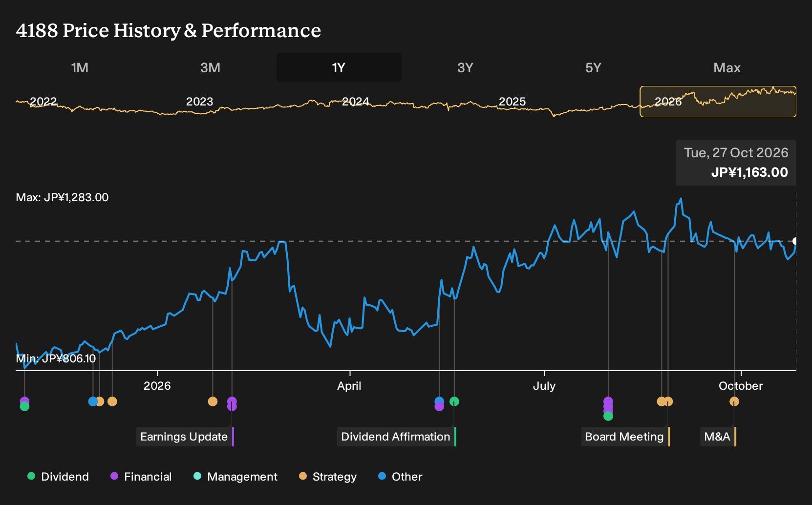Image resolution: width=812 pixels, height=505 pixels.
Task: Click the "October" axis label
Action: 741,386
